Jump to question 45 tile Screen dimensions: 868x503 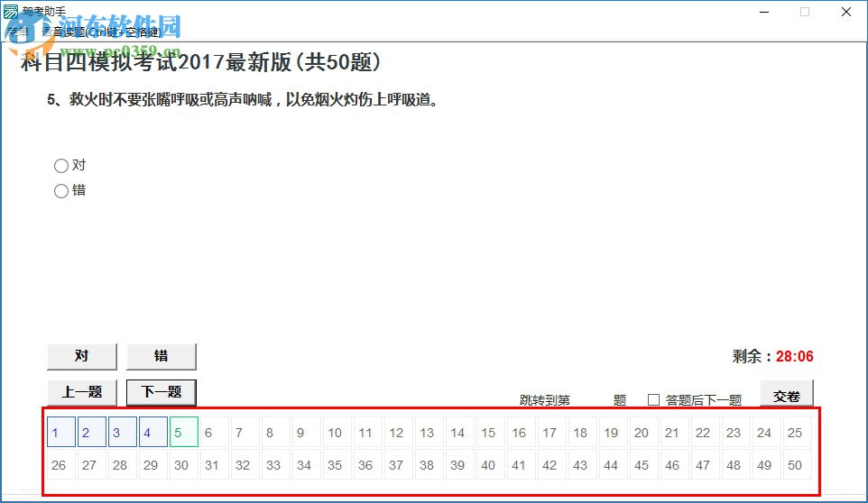click(x=644, y=464)
